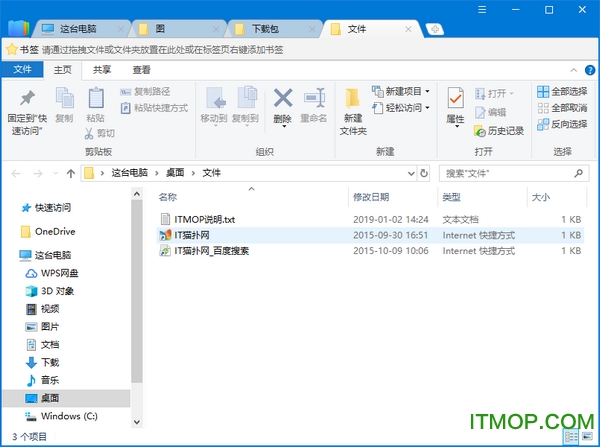Sort by 修改日期 column header

pyautogui.click(x=371, y=197)
